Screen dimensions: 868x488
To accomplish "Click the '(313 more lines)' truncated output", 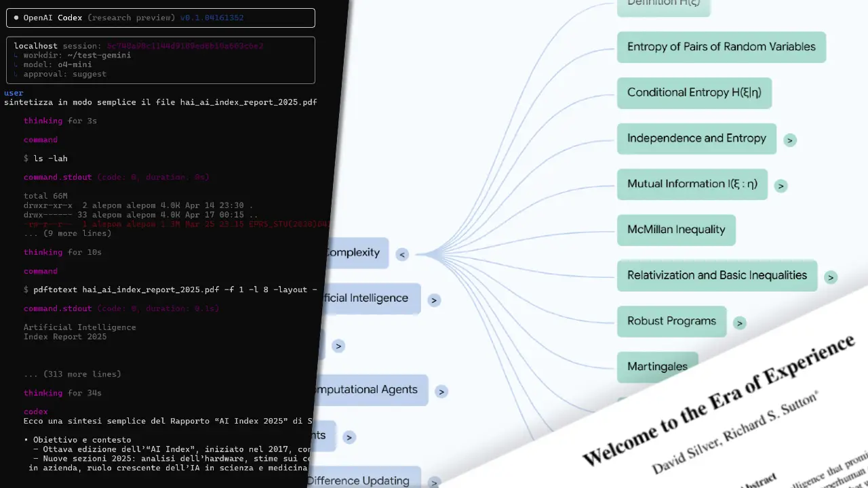I will point(73,374).
